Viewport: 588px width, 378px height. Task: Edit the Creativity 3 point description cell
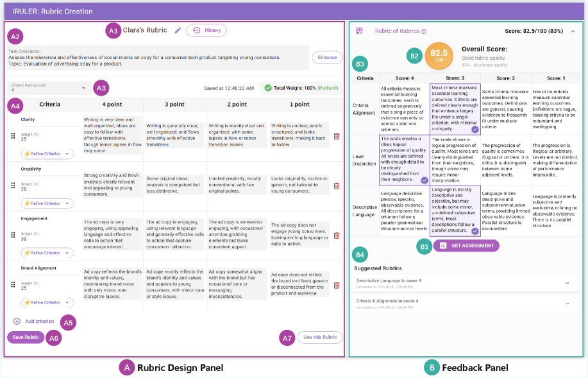175,185
